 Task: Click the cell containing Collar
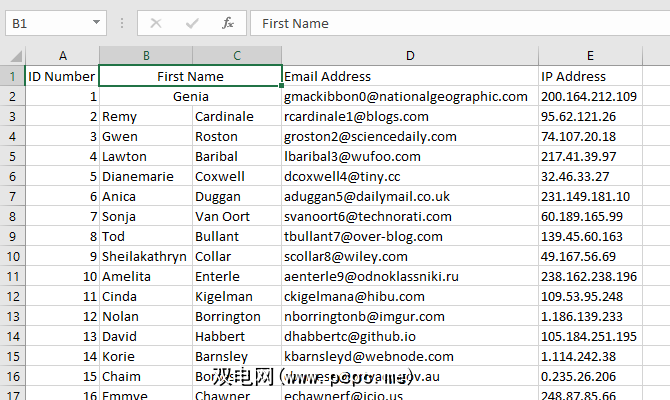click(237, 256)
